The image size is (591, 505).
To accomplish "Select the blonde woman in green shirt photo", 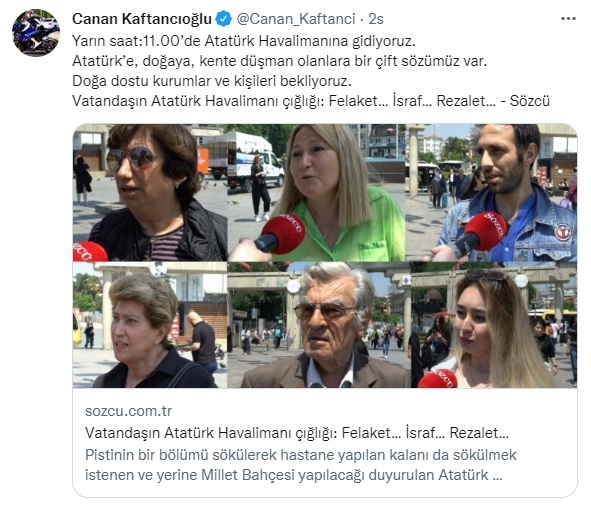I will pos(317,193).
